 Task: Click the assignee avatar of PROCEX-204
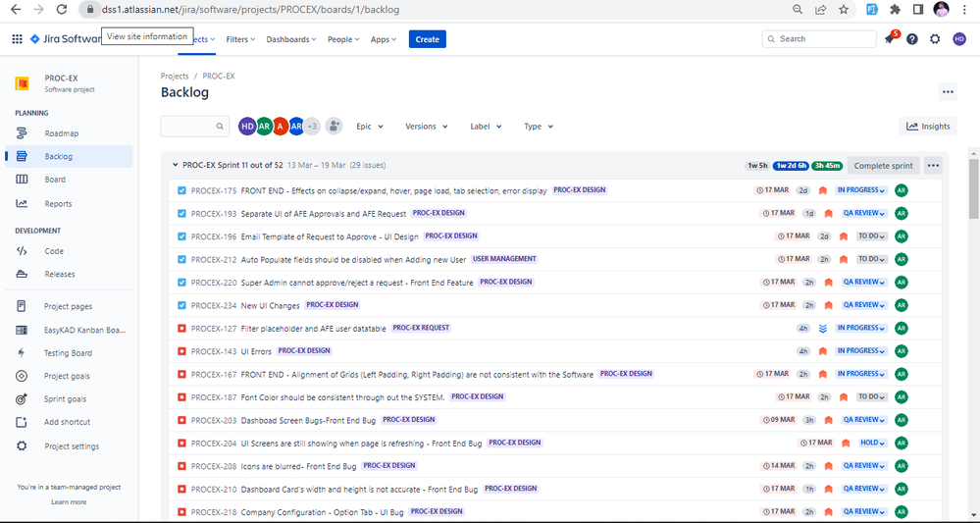coord(901,443)
